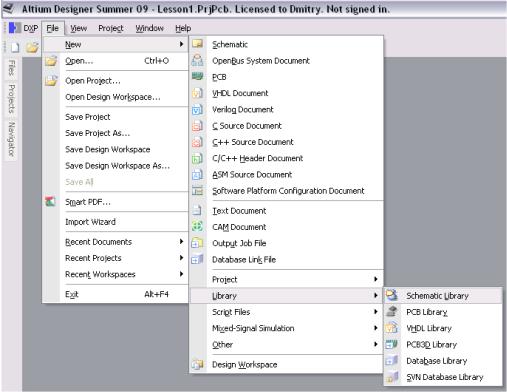Screen dimensions: 507x392
Task: Click the OpenBus System Document icon
Action: coord(197,60)
